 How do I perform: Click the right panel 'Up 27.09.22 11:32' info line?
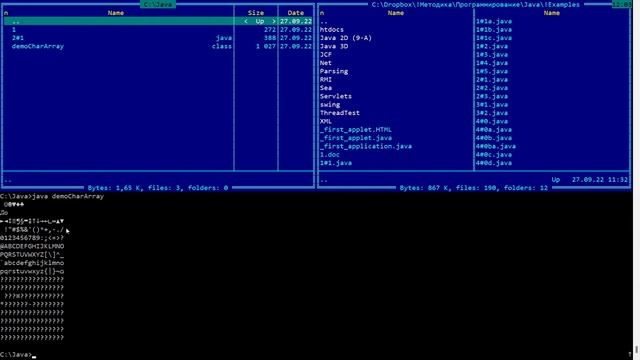(x=590, y=180)
